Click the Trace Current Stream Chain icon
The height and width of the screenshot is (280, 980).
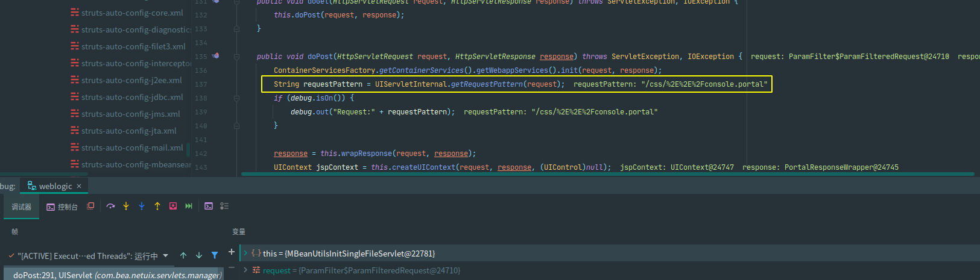(x=224, y=206)
